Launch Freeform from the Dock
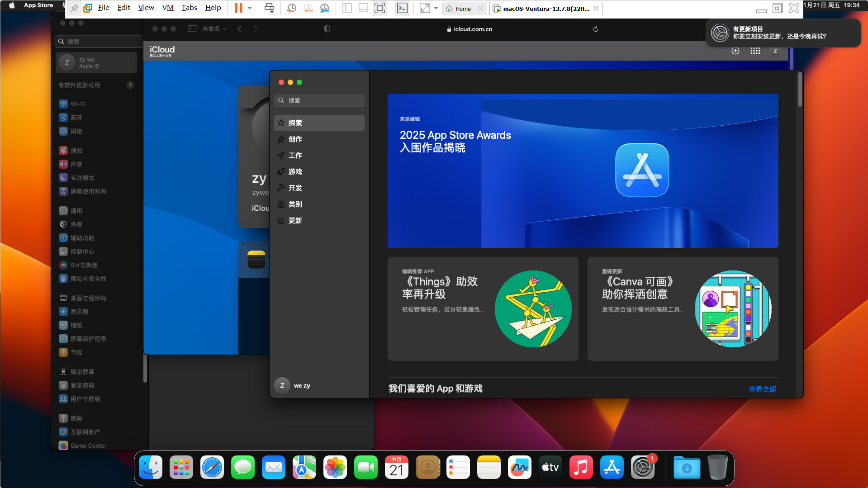Viewport: 868px width, 488px height. pyautogui.click(x=520, y=468)
